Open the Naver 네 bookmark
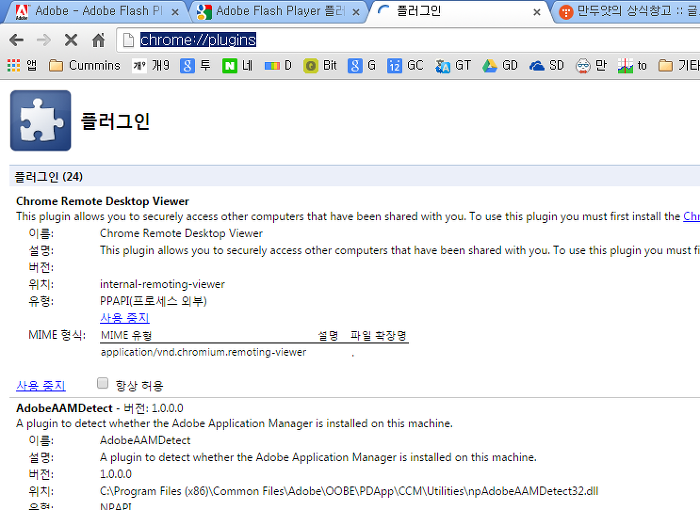Screen dimensions: 700x510 [238, 66]
